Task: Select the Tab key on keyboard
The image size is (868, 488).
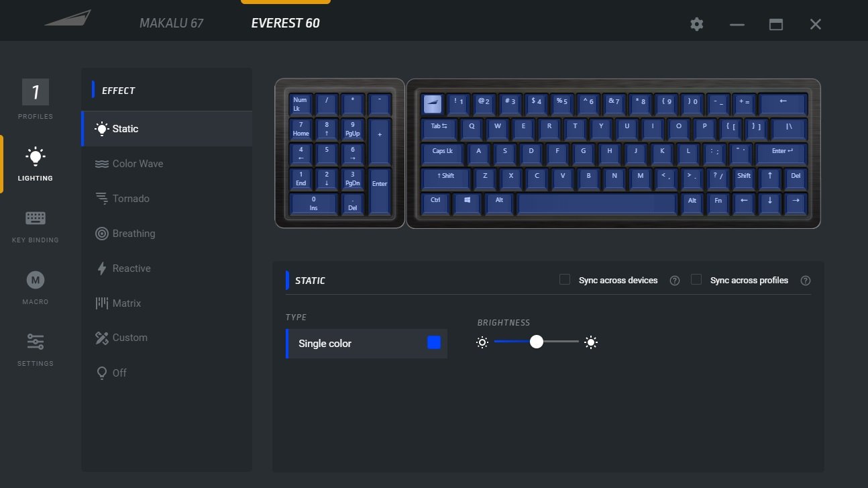Action: point(439,128)
